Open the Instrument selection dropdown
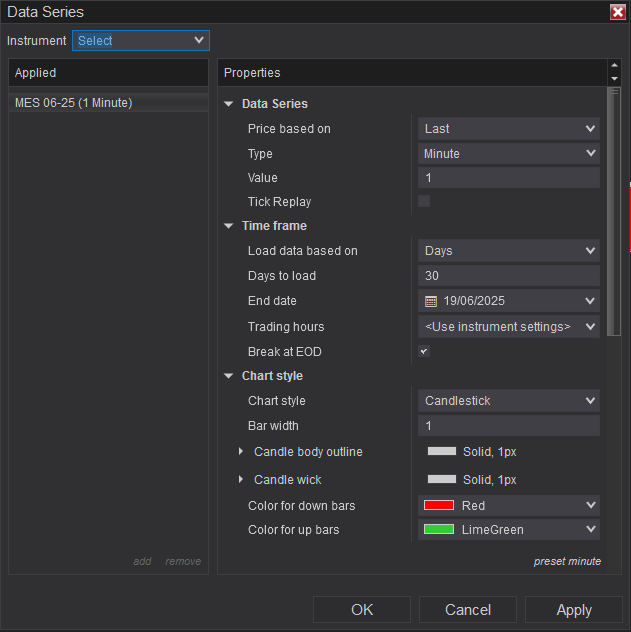 coord(141,40)
